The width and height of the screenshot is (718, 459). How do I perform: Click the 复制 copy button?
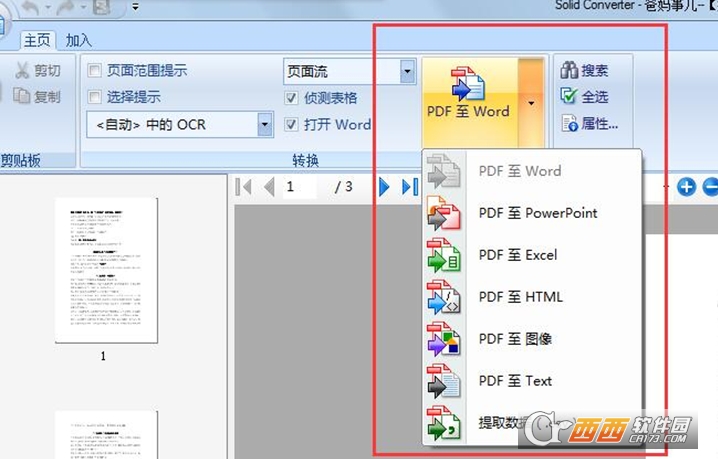click(37, 96)
